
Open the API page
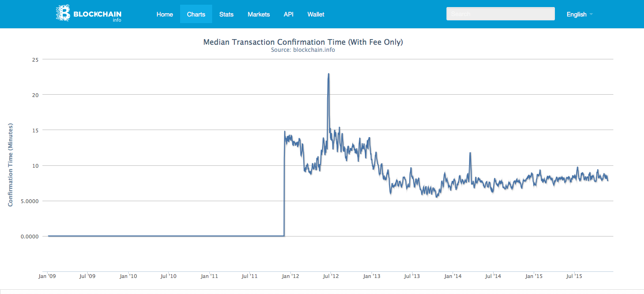[289, 14]
